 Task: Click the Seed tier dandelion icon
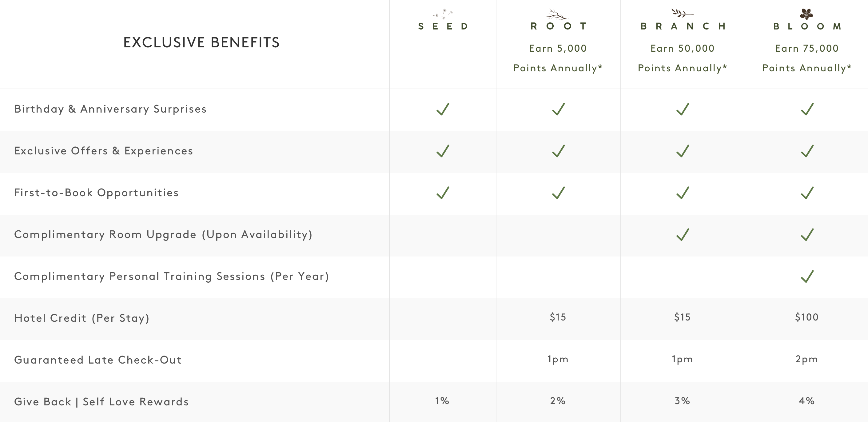click(443, 14)
